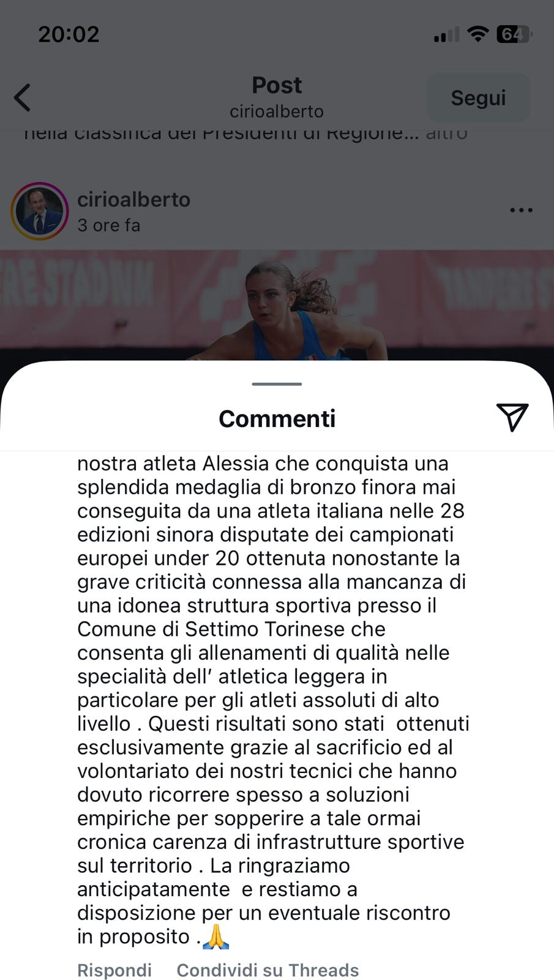The image size is (554, 980).
Task: Open the three-dots post options menu
Action: click(521, 210)
